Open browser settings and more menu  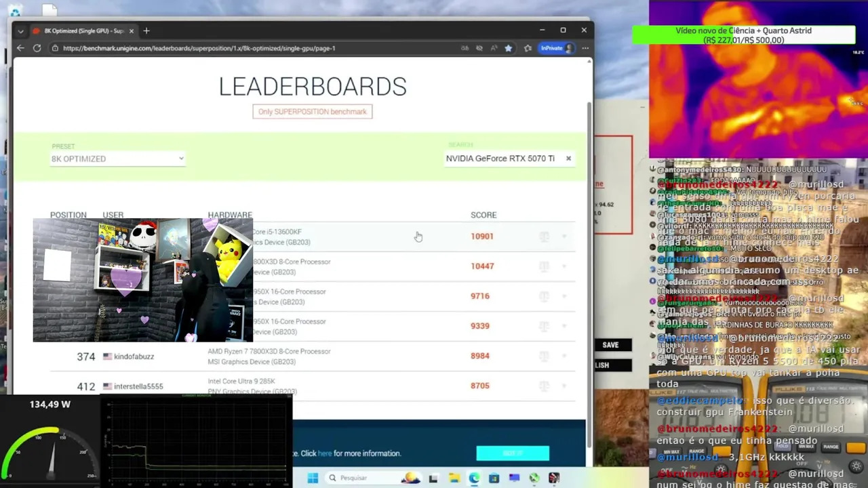(x=585, y=48)
